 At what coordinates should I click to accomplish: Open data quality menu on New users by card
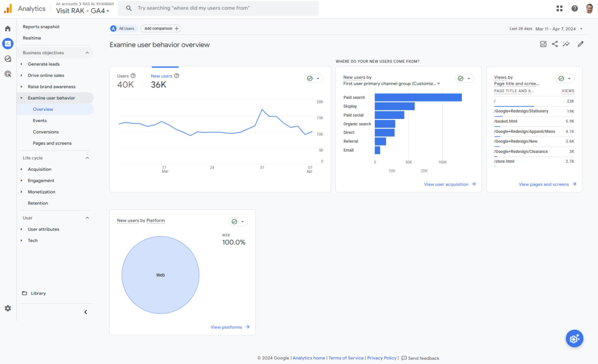pos(464,78)
